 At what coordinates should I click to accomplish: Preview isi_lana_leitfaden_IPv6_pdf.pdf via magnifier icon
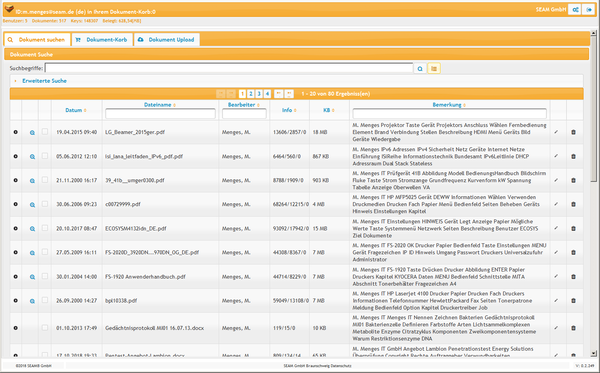(x=32, y=156)
